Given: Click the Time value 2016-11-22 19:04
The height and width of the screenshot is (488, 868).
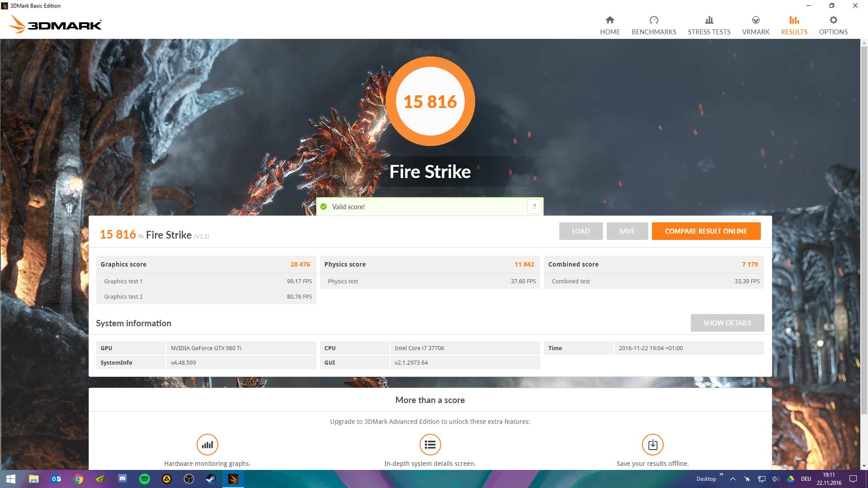Looking at the screenshot, I should click(651, 348).
